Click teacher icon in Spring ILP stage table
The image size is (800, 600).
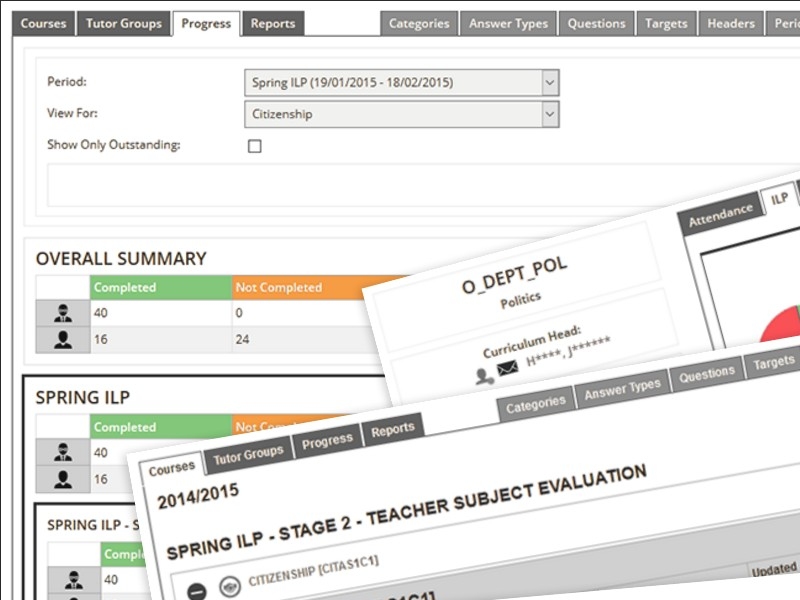(x=72, y=580)
